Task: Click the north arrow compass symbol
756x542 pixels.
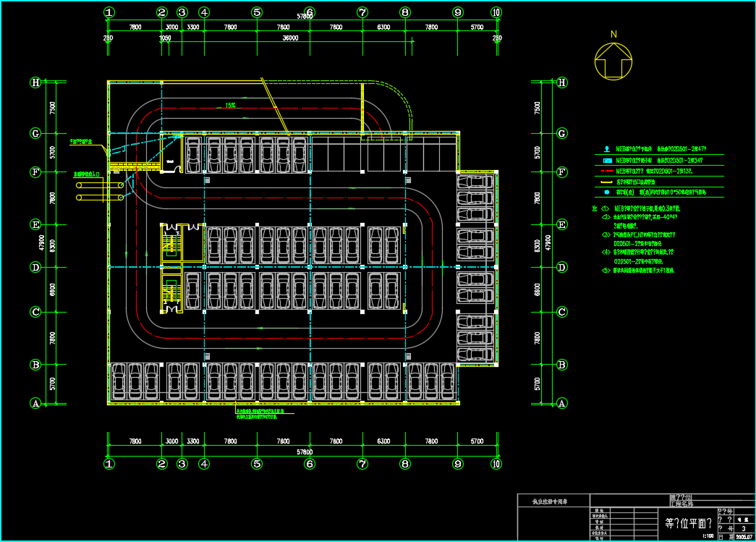Action: pyautogui.click(x=613, y=61)
